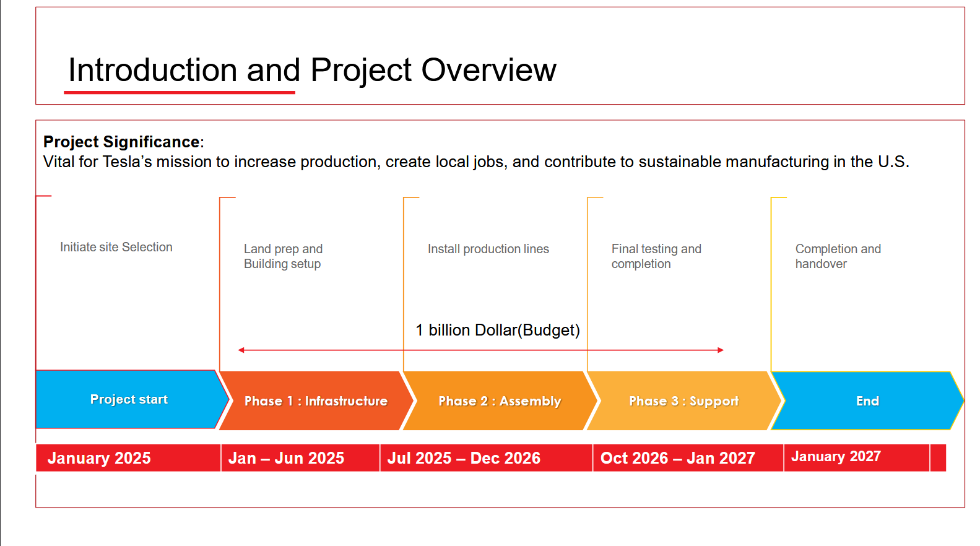Screen dimensions: 980x546
Task: Click the "Phase 3 : Support" chevron
Action: point(683,401)
